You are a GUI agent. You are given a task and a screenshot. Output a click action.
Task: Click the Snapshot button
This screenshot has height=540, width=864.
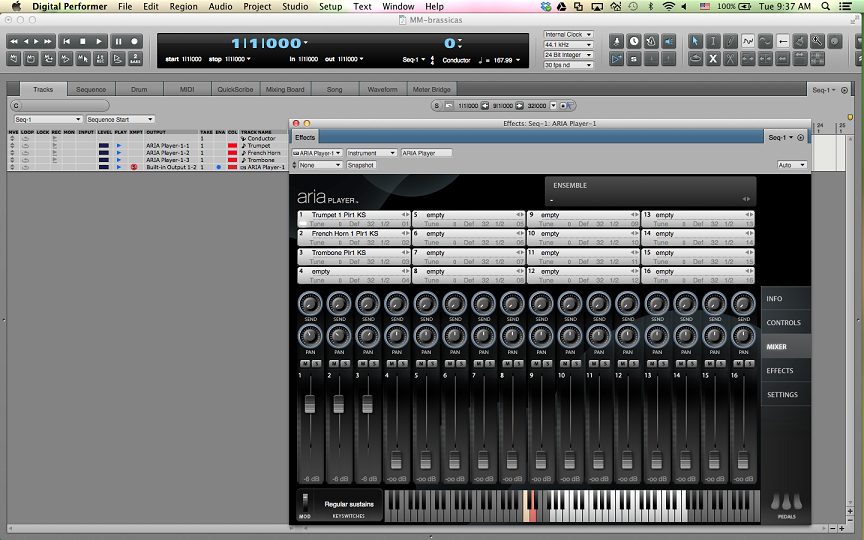click(x=361, y=165)
